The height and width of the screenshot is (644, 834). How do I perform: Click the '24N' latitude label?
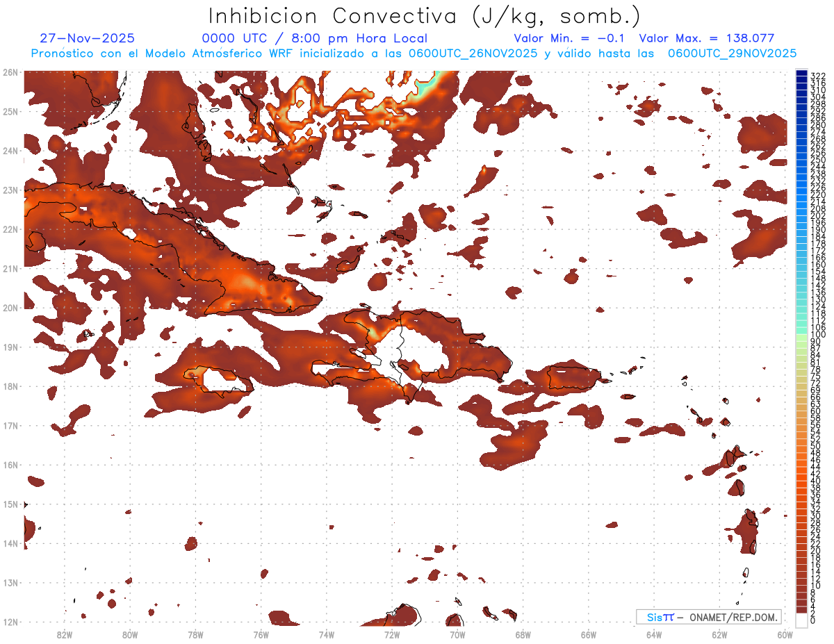click(x=10, y=150)
